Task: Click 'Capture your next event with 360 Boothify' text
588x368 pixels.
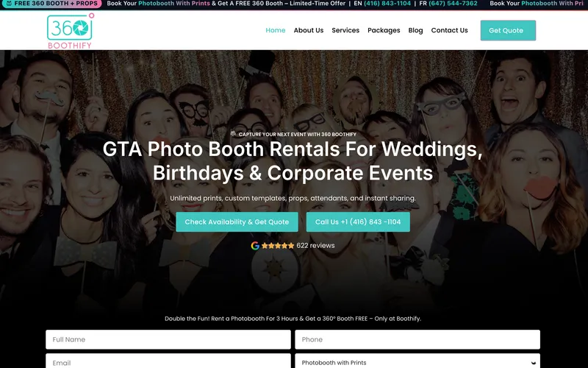Action: [297, 134]
